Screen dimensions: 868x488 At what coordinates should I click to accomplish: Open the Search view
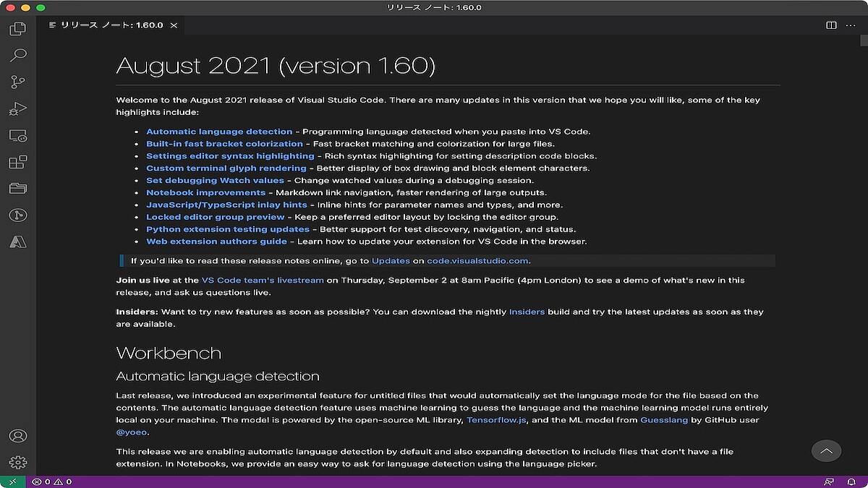point(18,55)
